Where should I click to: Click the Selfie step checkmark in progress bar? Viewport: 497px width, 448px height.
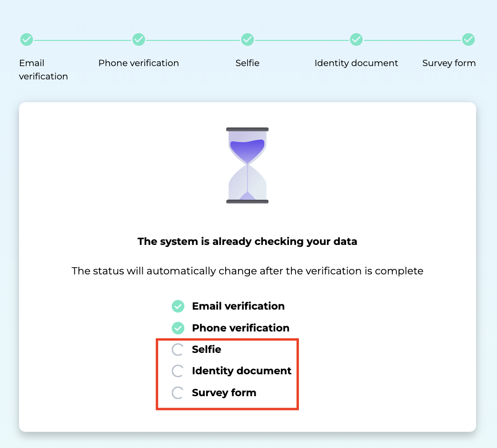[247, 39]
